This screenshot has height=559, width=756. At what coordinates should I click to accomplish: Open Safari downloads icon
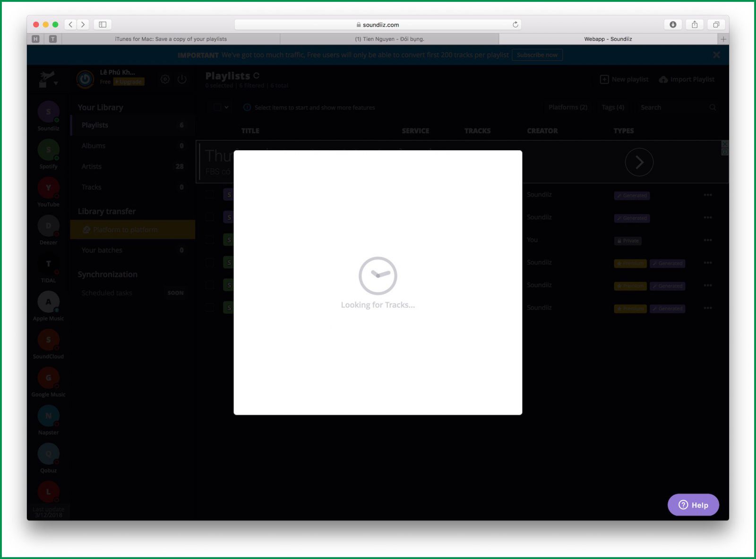673,25
